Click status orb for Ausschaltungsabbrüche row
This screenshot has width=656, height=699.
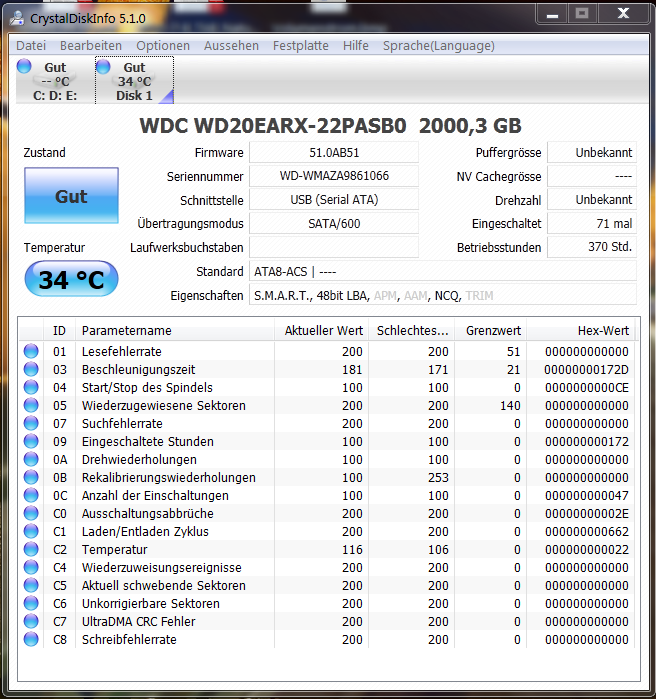pyautogui.click(x=31, y=513)
